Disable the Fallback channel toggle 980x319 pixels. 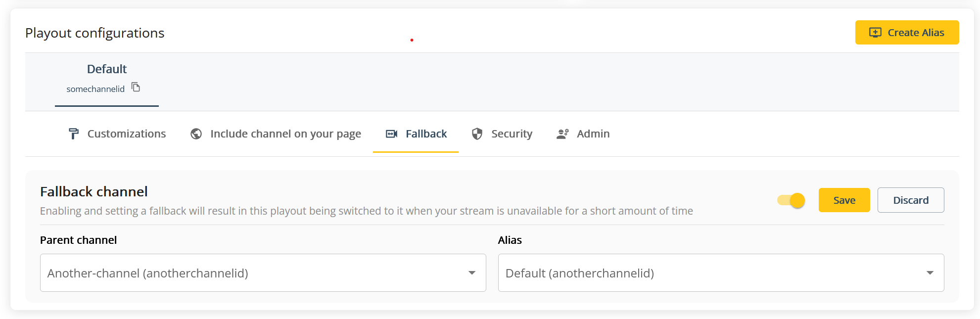[x=791, y=200]
